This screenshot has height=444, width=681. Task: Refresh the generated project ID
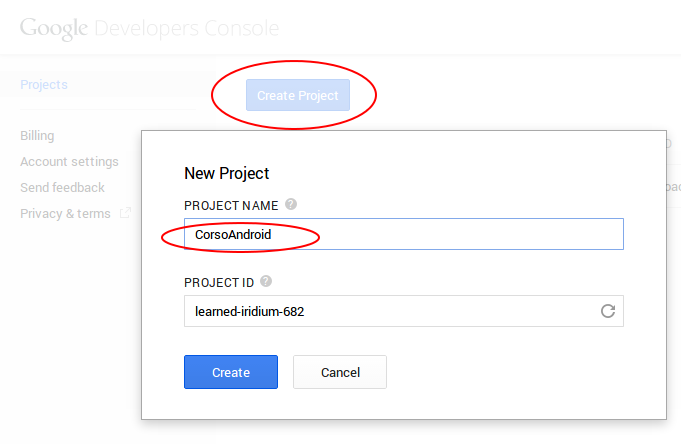[608, 311]
